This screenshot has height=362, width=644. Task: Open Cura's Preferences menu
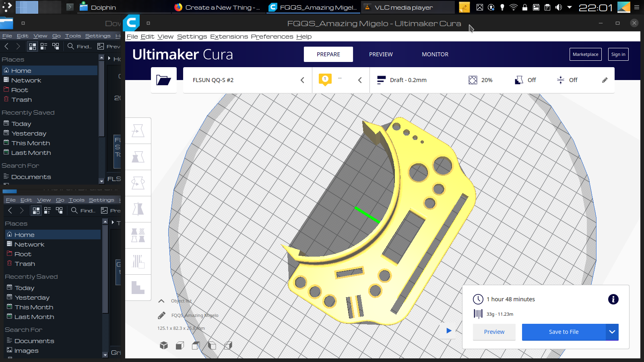click(x=272, y=37)
